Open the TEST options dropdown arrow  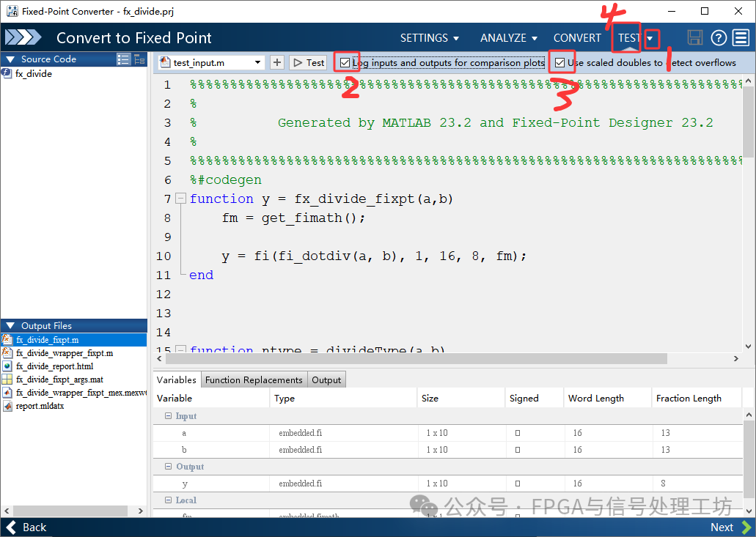pyautogui.click(x=650, y=38)
